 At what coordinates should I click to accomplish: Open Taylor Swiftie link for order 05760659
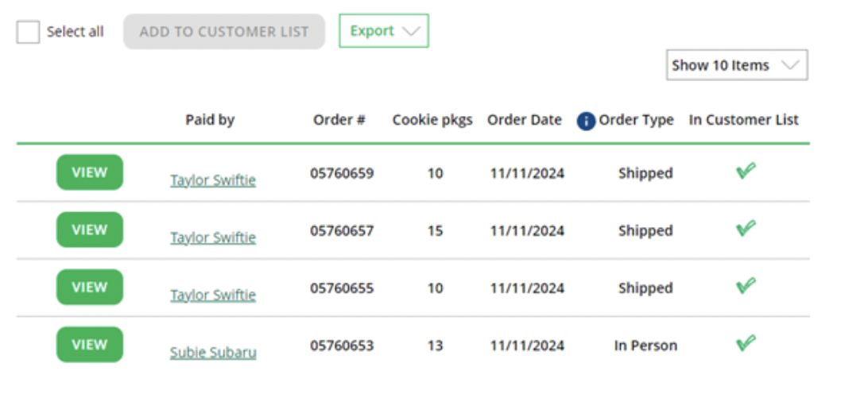[x=213, y=180]
